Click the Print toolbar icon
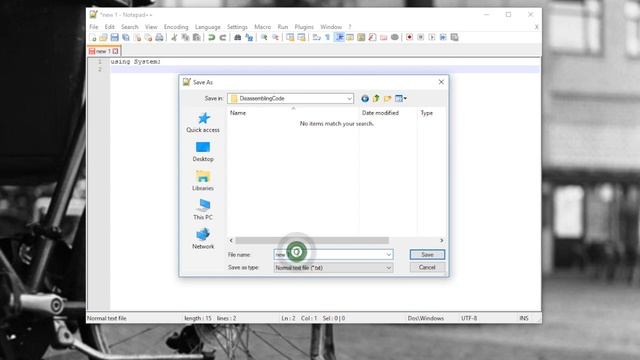Image resolution: width=640 pixels, height=360 pixels. 159,38
